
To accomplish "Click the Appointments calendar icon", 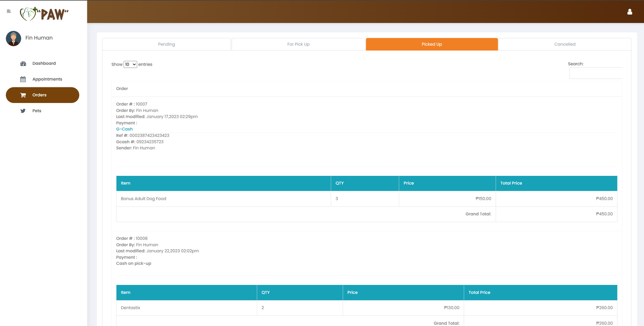I will coord(23,79).
